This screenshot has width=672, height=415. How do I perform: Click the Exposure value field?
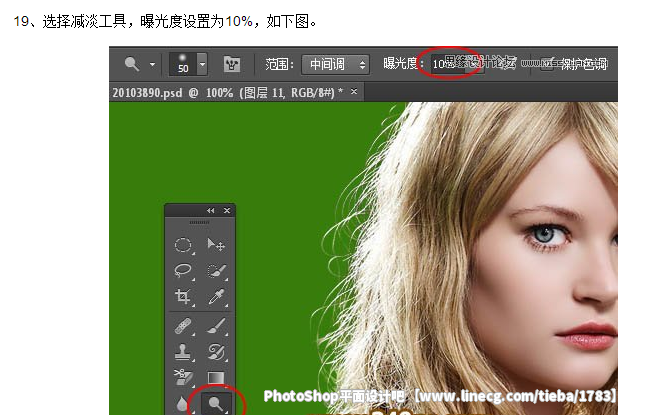pyautogui.click(x=448, y=64)
